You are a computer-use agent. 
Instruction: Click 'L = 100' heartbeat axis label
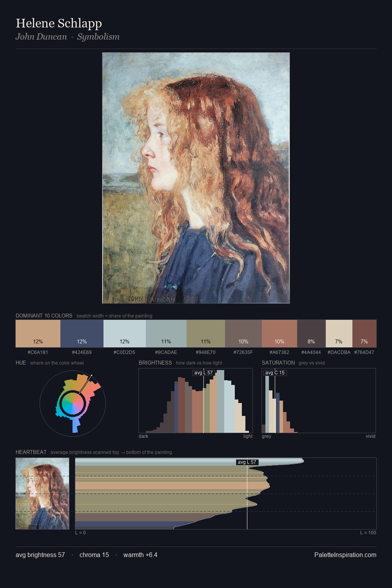point(368,533)
